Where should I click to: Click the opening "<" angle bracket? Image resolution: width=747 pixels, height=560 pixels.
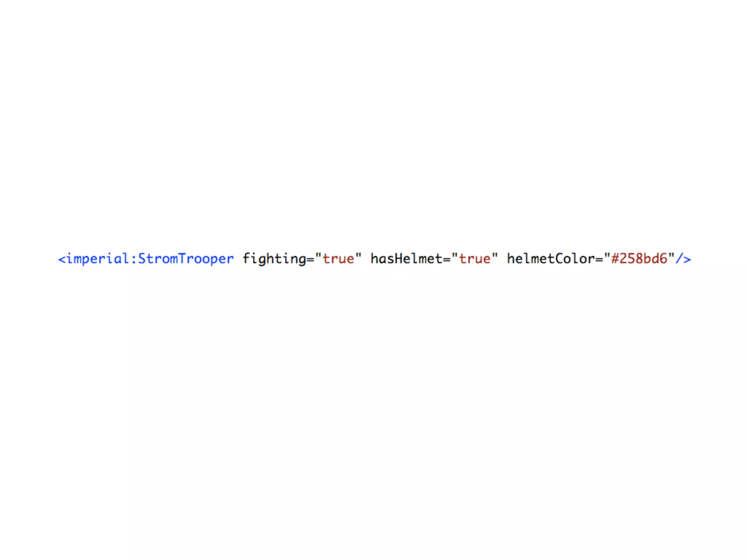pyautogui.click(x=62, y=260)
